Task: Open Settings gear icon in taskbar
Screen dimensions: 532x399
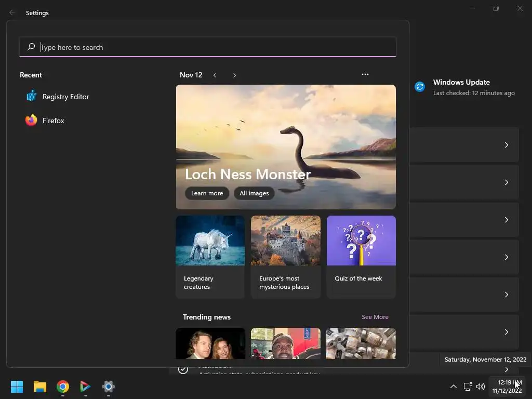Action: tap(109, 387)
